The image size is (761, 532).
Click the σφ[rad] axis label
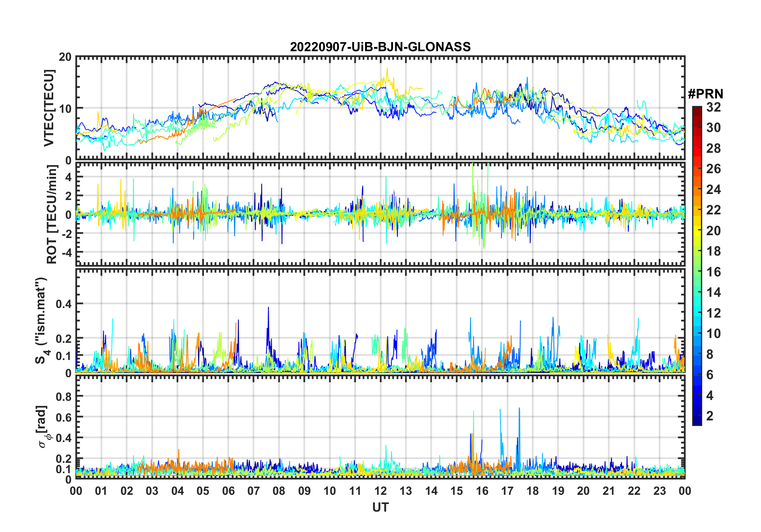coord(43,426)
